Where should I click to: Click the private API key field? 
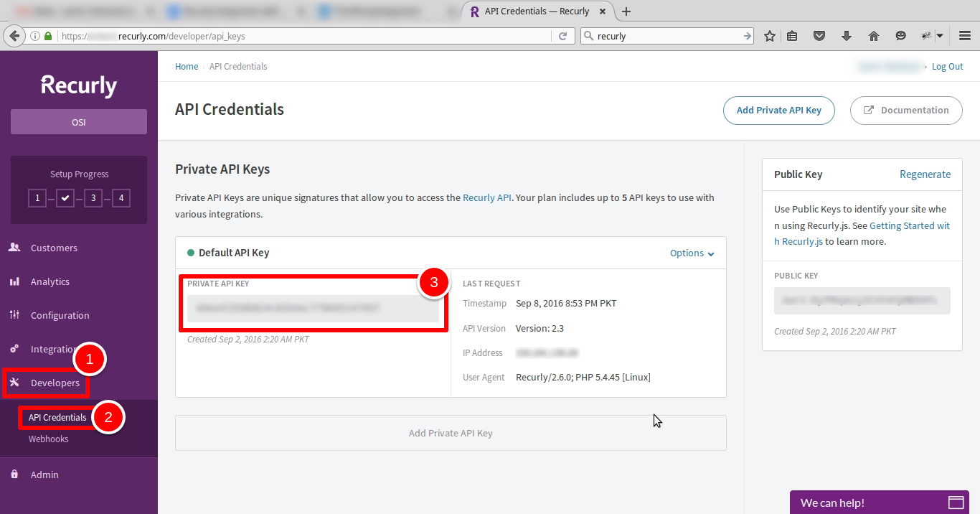click(x=313, y=307)
